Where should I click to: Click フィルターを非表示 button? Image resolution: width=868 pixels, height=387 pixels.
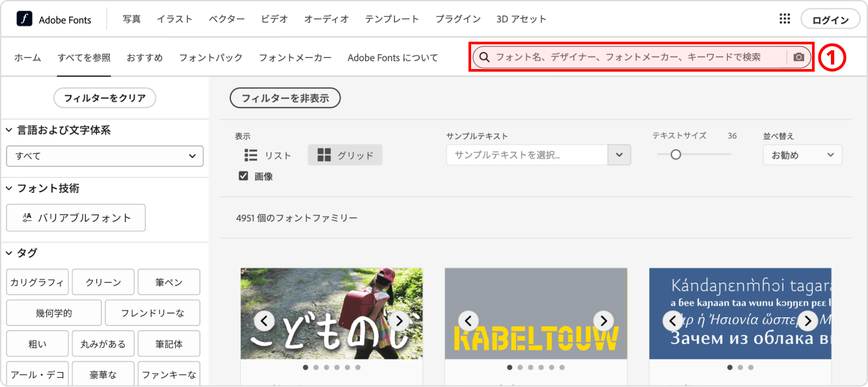coord(286,98)
